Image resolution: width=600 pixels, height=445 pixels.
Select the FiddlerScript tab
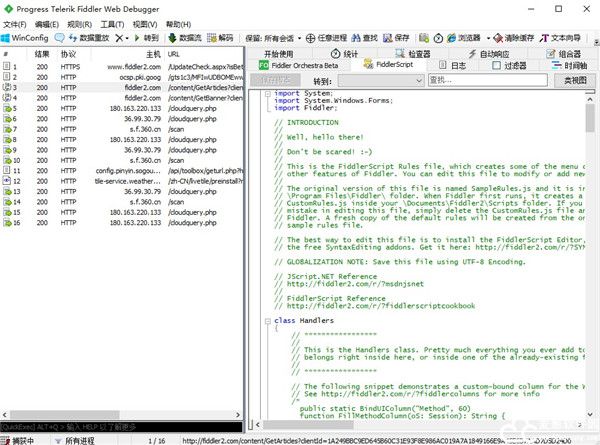[x=388, y=65]
